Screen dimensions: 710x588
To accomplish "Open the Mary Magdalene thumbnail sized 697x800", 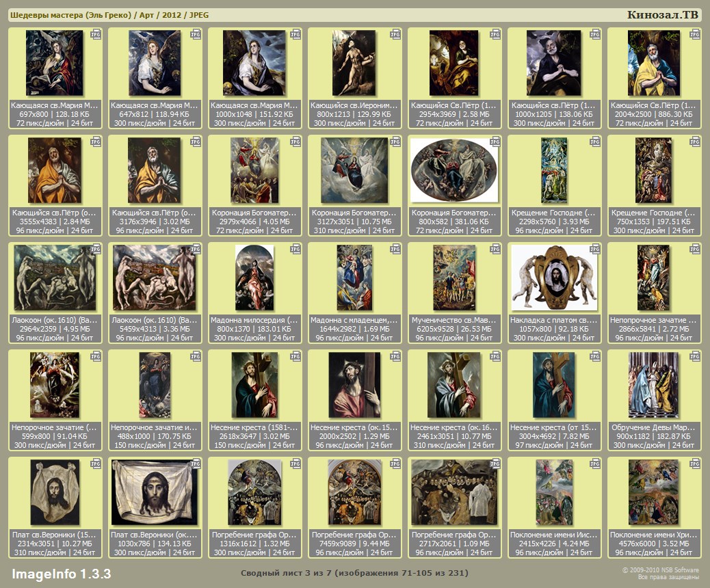I will click(54, 63).
